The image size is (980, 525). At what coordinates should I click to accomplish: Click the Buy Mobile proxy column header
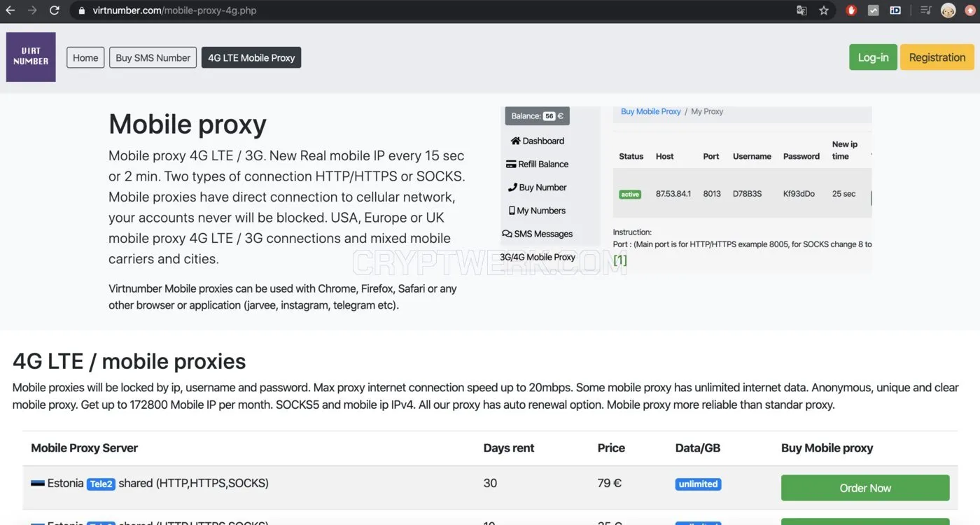point(827,448)
